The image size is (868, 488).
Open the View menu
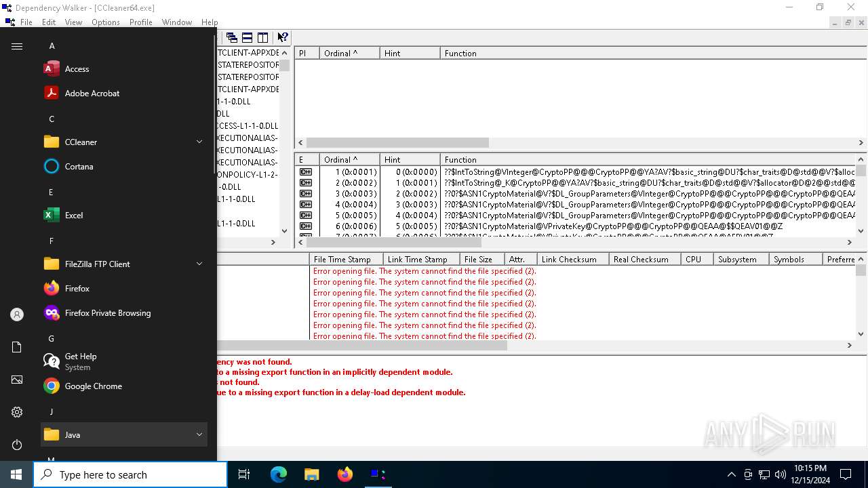pyautogui.click(x=73, y=22)
